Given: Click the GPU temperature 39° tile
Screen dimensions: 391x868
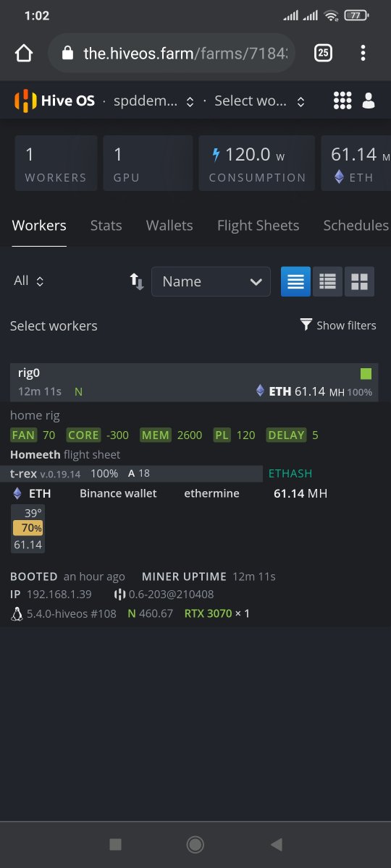Looking at the screenshot, I should pyautogui.click(x=28, y=513).
